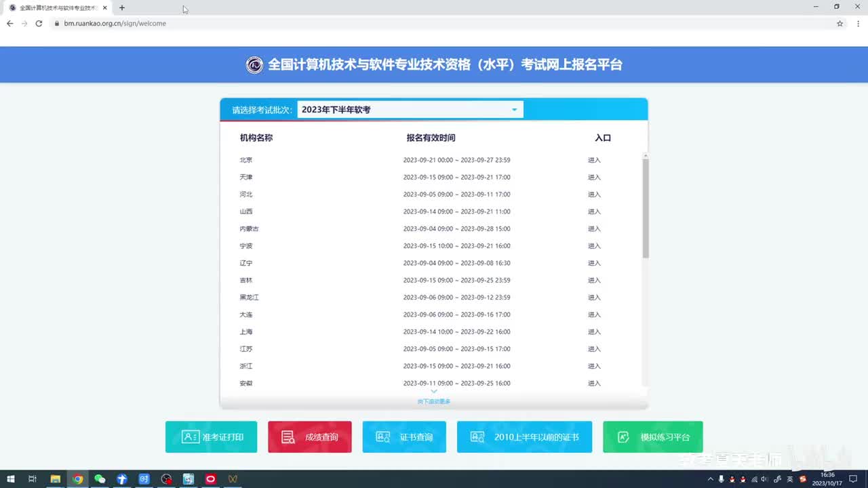Open the yellow butterfly taskbar app
This screenshot has width=868, height=488.
pos(233,479)
